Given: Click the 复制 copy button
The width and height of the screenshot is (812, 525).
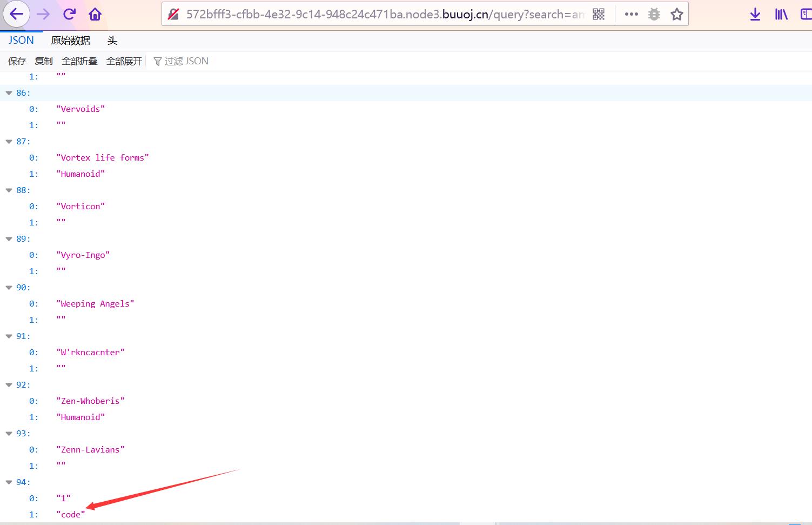Looking at the screenshot, I should pyautogui.click(x=44, y=61).
